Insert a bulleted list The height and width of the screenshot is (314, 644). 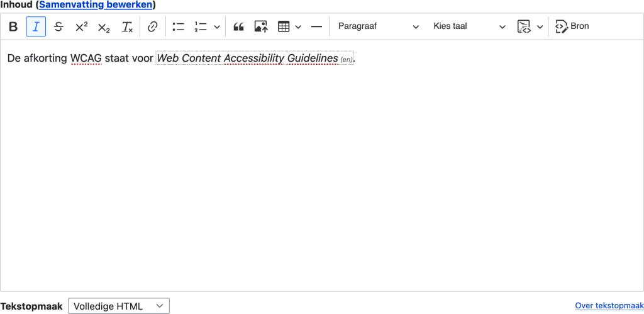(178, 26)
